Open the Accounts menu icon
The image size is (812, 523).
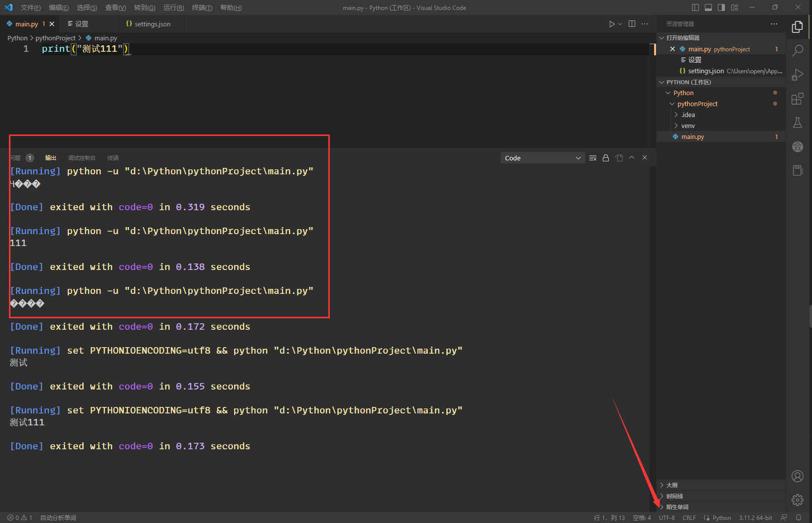[x=798, y=476]
